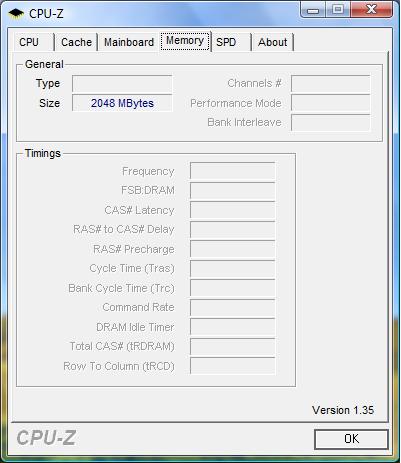Click the Cycle Time (Tras) field
Image resolution: width=401 pixels, height=463 pixels.
point(233,269)
